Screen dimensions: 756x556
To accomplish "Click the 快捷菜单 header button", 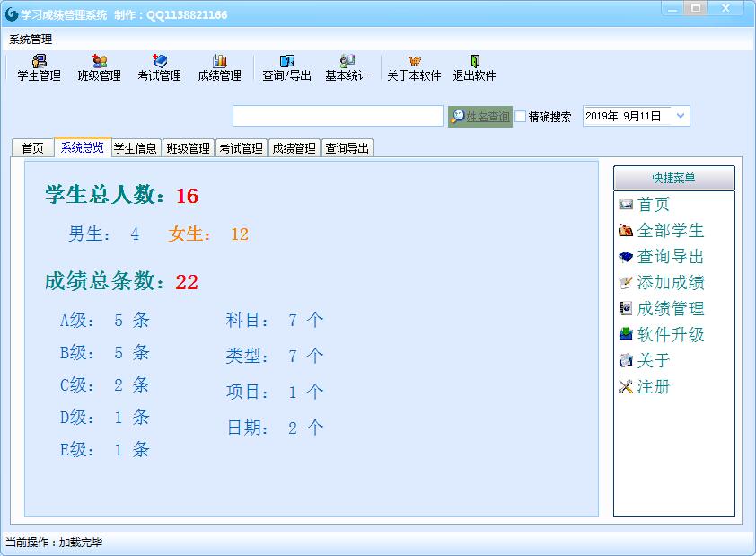I will [x=674, y=178].
